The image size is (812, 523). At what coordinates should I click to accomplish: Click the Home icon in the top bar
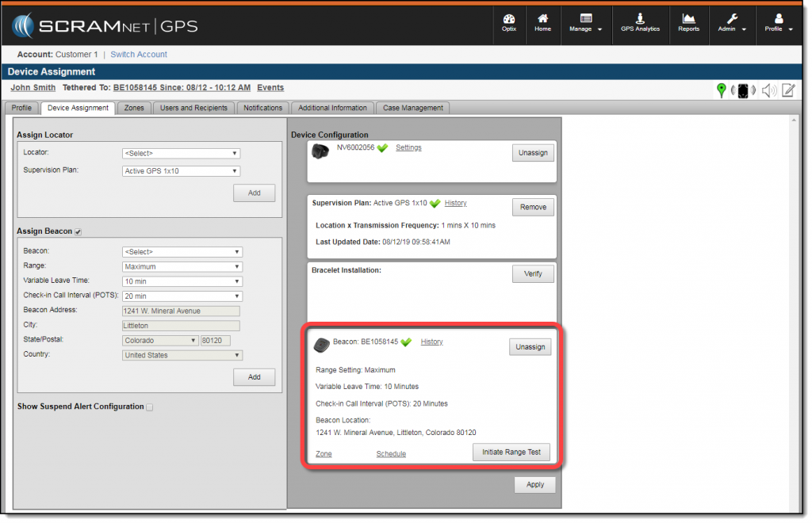(543, 24)
